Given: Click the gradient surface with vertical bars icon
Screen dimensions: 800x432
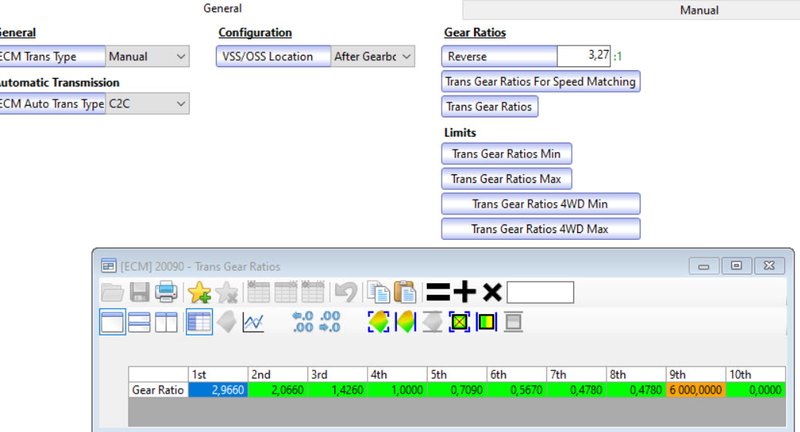Looking at the screenshot, I should [x=405, y=322].
